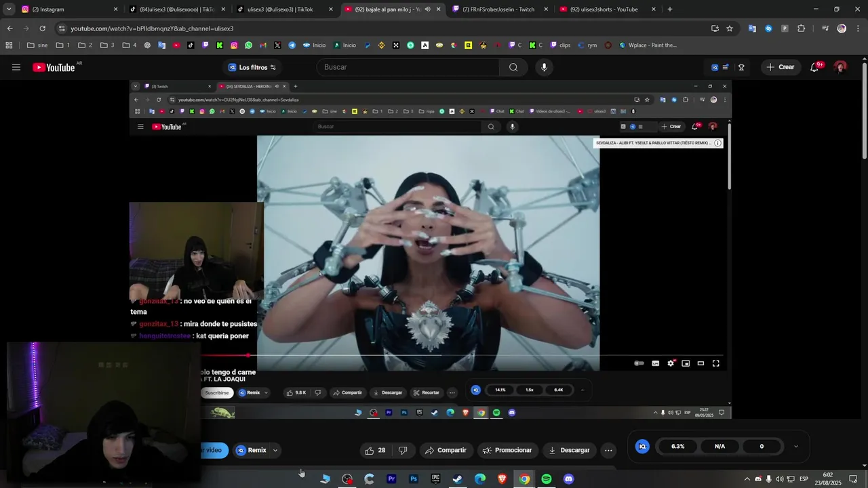Mute the playing YouTube tab audio

click(x=427, y=9)
